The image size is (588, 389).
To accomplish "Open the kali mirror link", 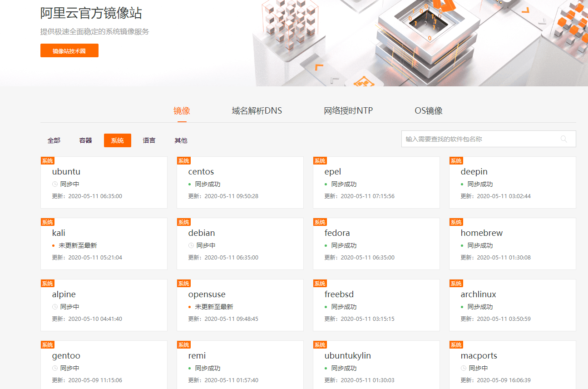I will [x=59, y=233].
